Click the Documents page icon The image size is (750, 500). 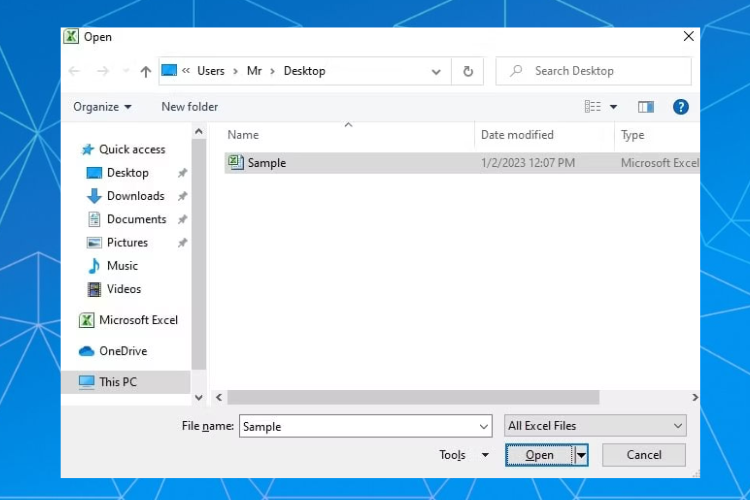point(94,219)
